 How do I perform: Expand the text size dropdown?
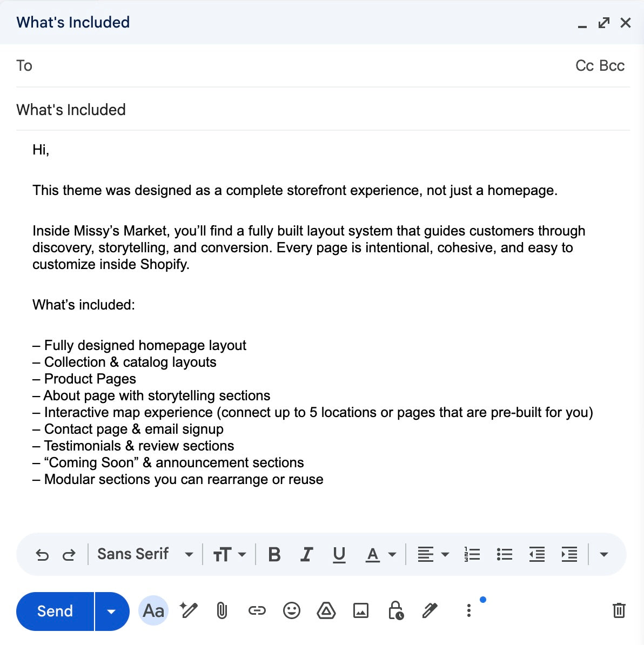point(230,555)
